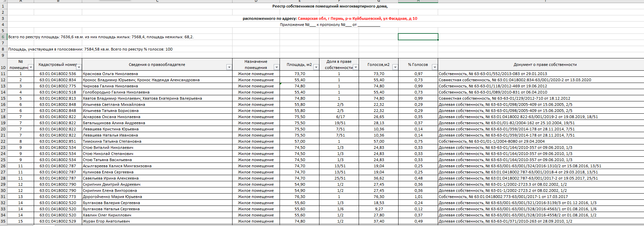Open filter dropdown for Кадастровый номер column
Screen dimensions: 644x226
[x=79, y=67]
